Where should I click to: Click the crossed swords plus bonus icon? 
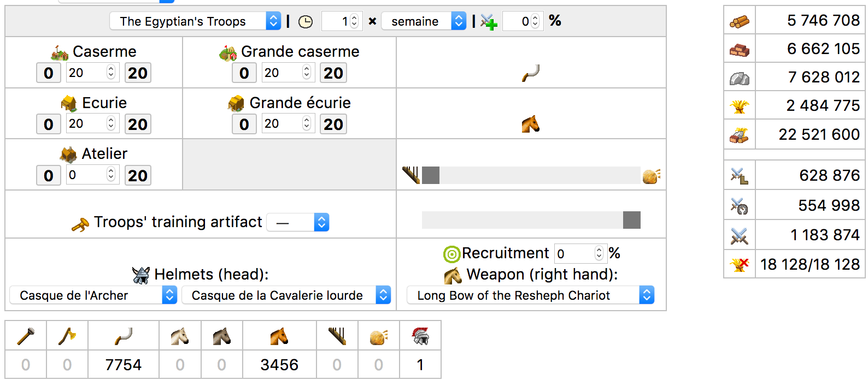[489, 22]
